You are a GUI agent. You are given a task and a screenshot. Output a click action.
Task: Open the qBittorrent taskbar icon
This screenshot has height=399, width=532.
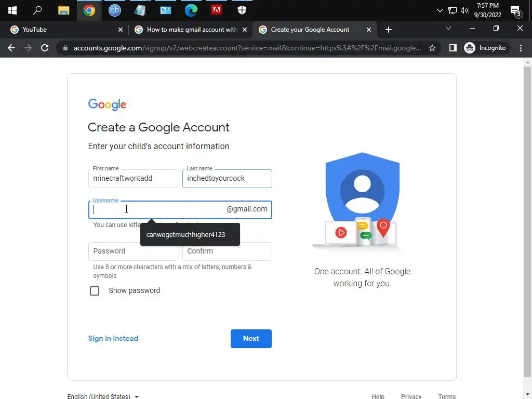pos(115,10)
